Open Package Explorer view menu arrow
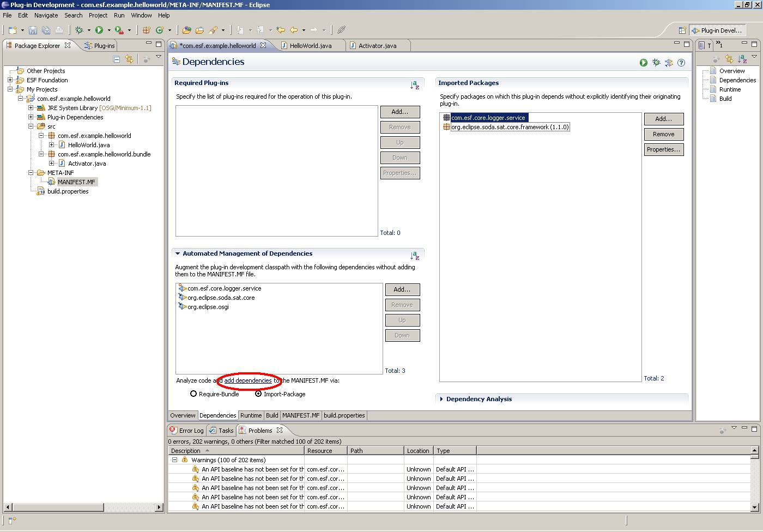This screenshot has height=532, width=763. [x=159, y=57]
